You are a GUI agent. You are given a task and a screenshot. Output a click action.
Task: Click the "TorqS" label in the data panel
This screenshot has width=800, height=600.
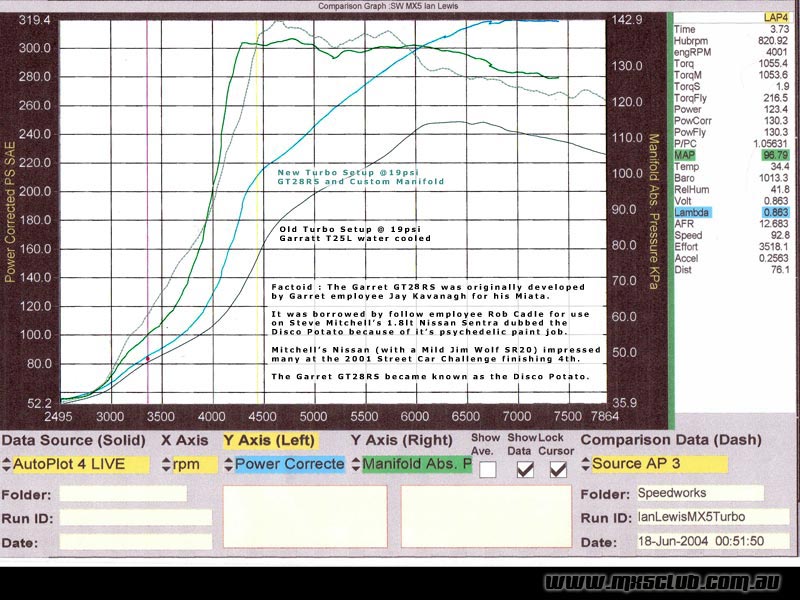coord(687,87)
